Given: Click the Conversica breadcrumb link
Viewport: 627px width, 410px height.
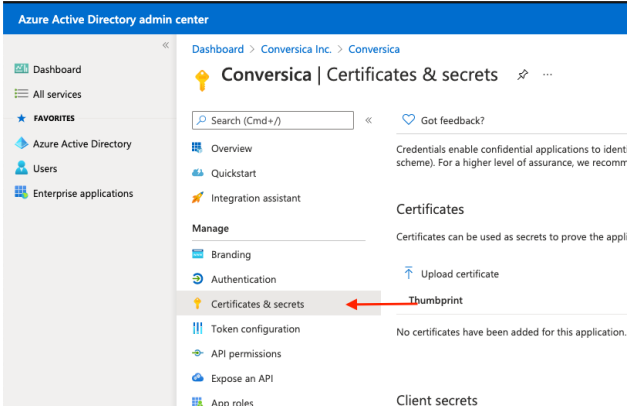Looking at the screenshot, I should coord(374,49).
